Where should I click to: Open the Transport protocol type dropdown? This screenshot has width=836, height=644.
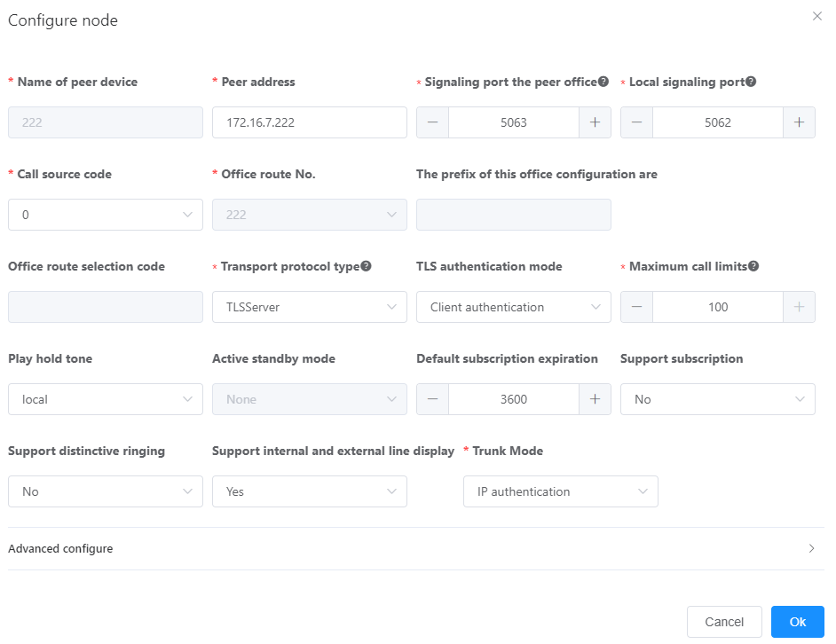(x=310, y=307)
